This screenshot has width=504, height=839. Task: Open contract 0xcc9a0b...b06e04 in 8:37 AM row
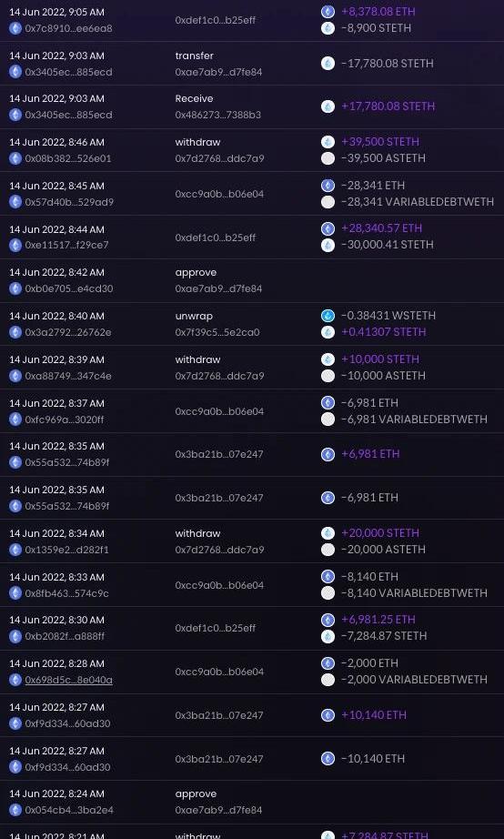click(x=219, y=411)
